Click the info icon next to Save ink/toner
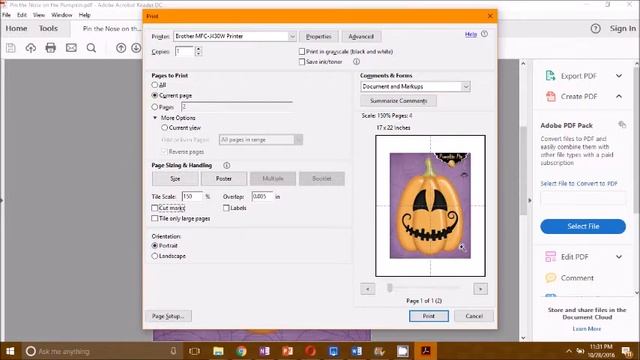Image resolution: width=640 pixels, height=360 pixels. [x=356, y=62]
